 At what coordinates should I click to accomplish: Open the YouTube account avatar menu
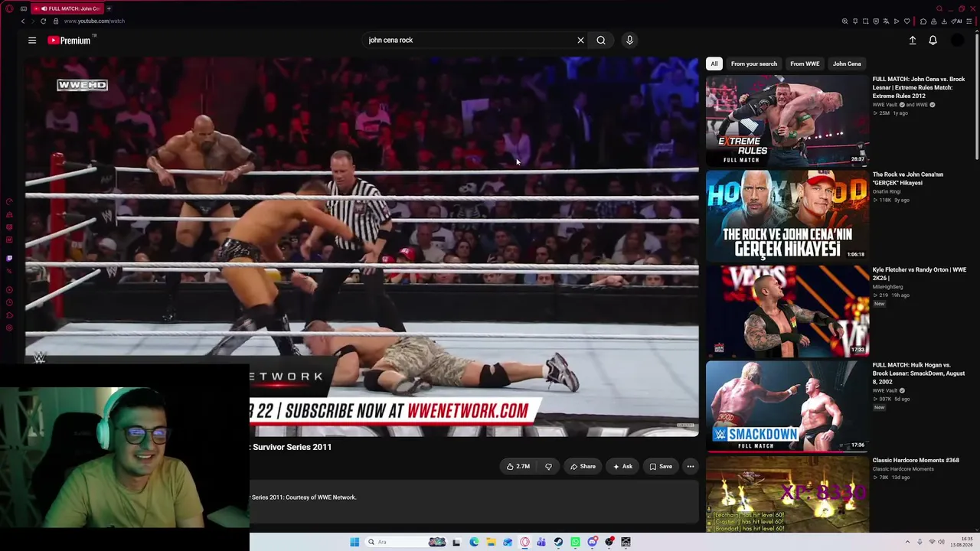pyautogui.click(x=957, y=41)
